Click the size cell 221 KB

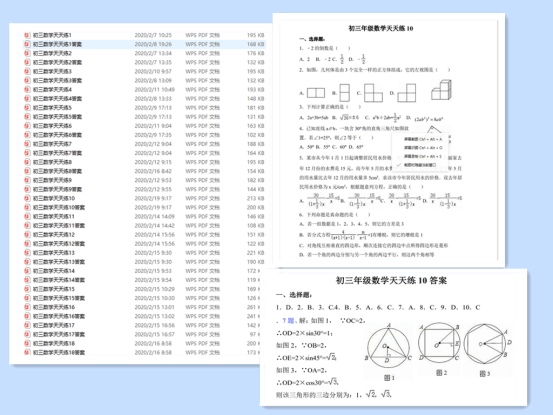(x=256, y=253)
